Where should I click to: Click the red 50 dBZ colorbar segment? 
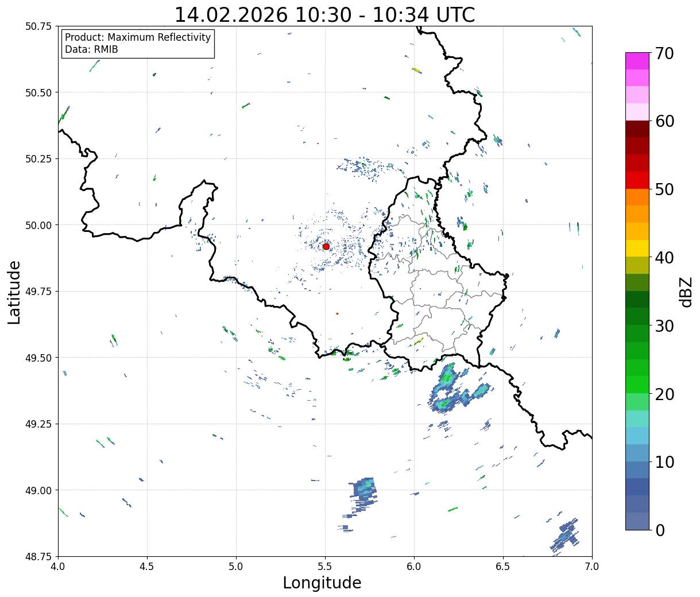[637, 180]
